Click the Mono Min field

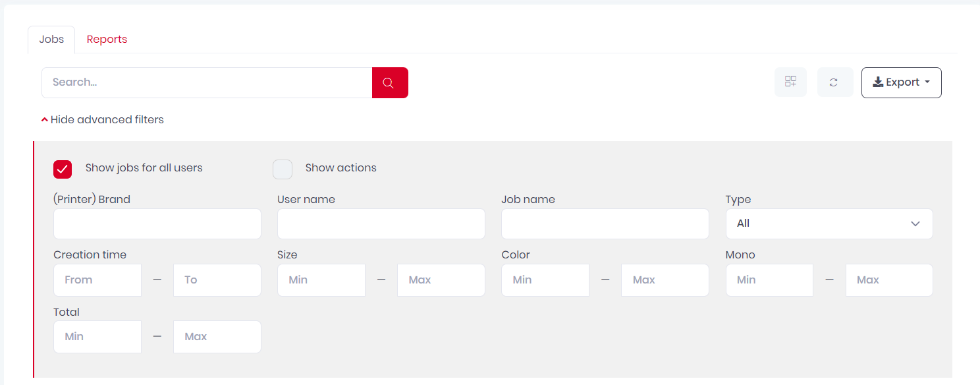pos(769,280)
